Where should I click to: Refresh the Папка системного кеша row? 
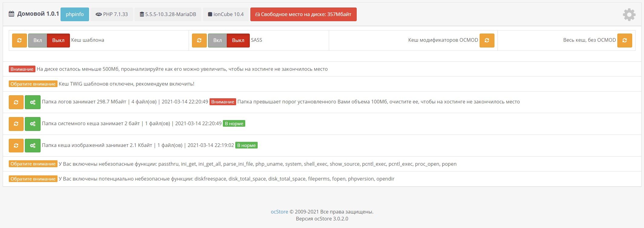tap(16, 124)
